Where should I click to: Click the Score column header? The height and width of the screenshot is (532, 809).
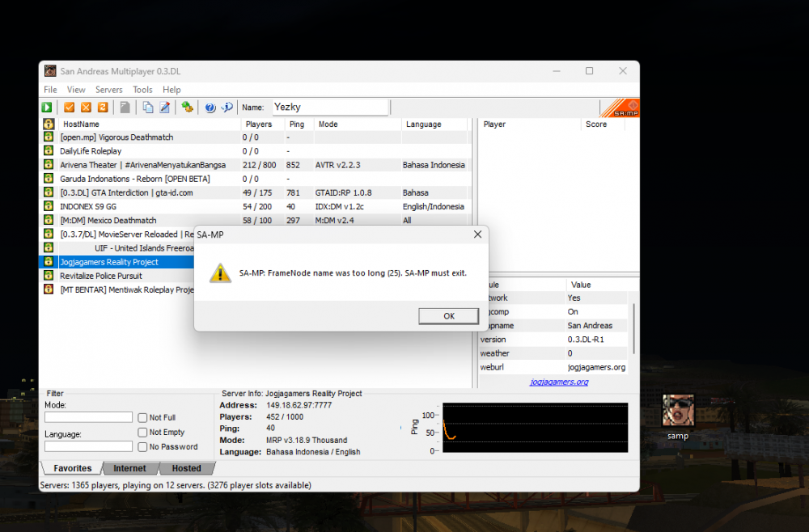coord(603,125)
